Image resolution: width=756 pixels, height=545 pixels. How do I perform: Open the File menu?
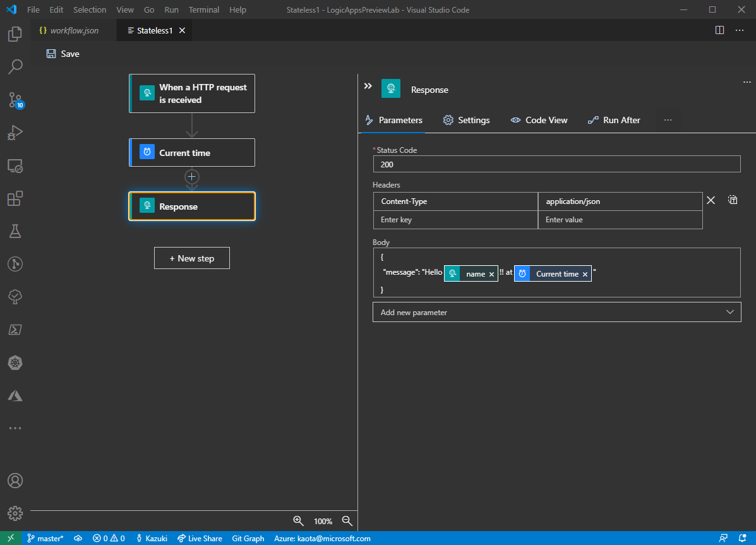pyautogui.click(x=33, y=9)
